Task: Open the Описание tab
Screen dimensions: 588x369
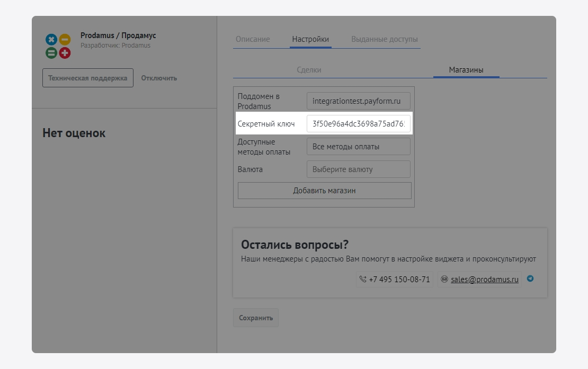Action: [x=253, y=39]
